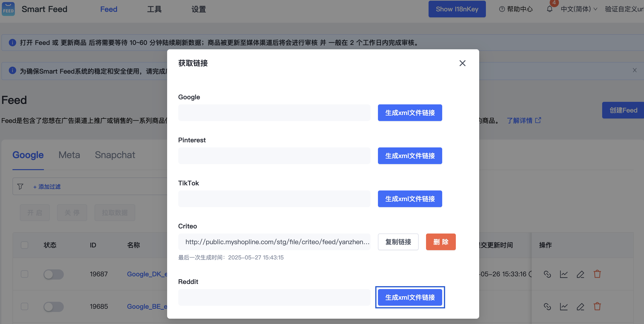The width and height of the screenshot is (644, 324).
Task: Delete the Criteo feed link
Action: pos(441,242)
